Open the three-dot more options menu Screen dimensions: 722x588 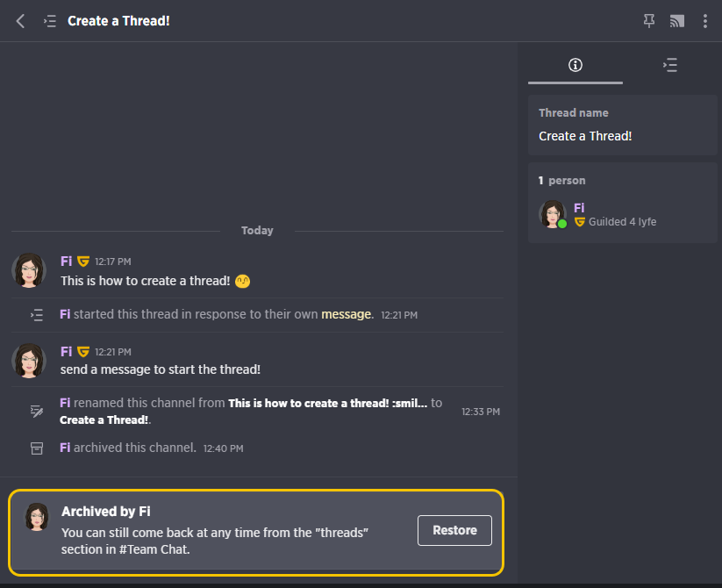point(705,21)
